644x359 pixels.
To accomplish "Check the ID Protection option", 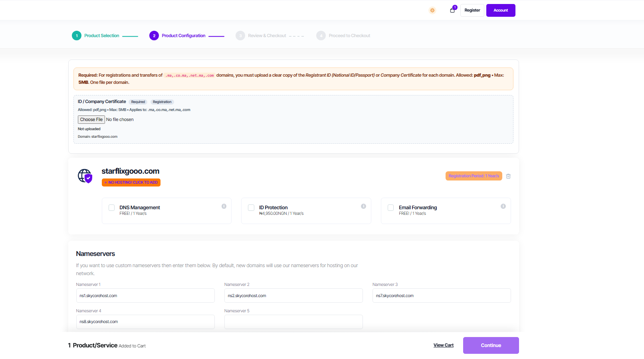I will [x=251, y=208].
